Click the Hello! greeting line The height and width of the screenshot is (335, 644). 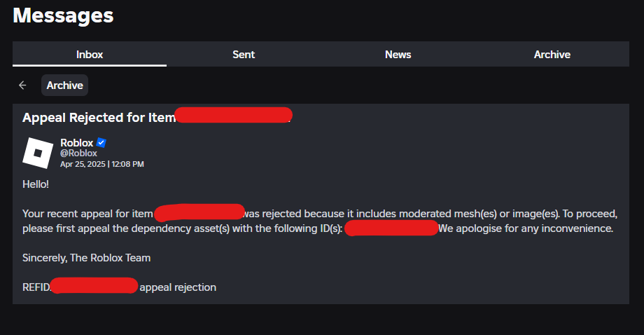pos(36,184)
